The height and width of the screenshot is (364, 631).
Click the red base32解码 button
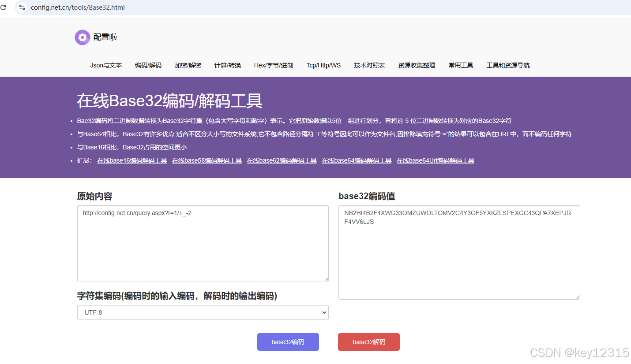(368, 342)
